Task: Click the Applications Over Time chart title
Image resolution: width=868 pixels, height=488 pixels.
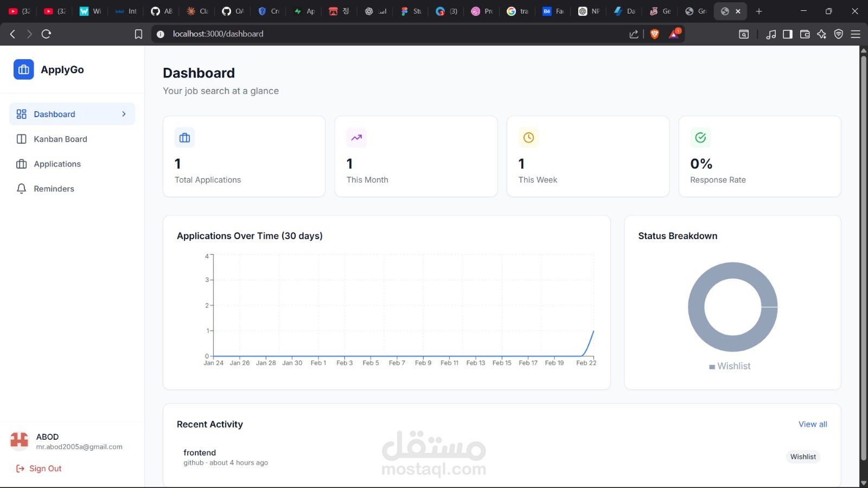Action: (x=250, y=236)
